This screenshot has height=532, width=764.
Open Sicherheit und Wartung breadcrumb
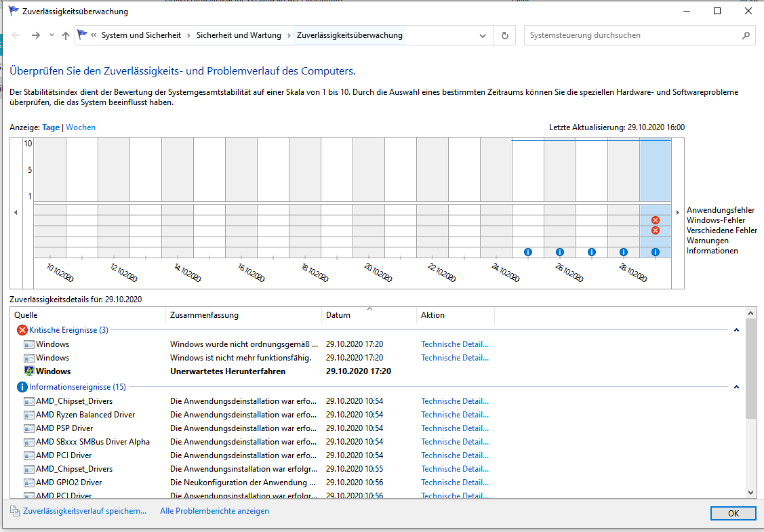coord(239,35)
